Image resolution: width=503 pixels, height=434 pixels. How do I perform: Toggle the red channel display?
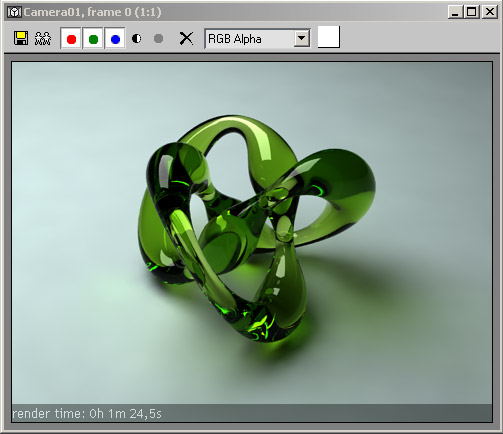[x=71, y=39]
